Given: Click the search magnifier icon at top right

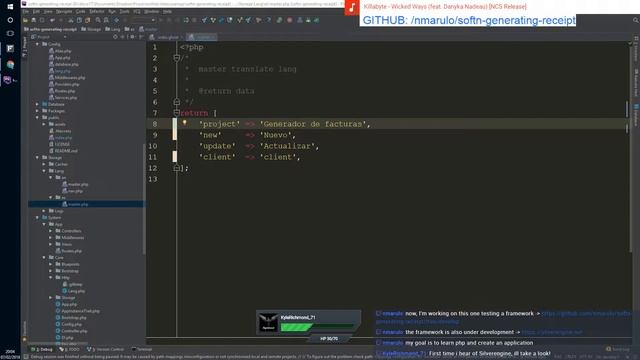Looking at the screenshot, I should pos(636,20).
